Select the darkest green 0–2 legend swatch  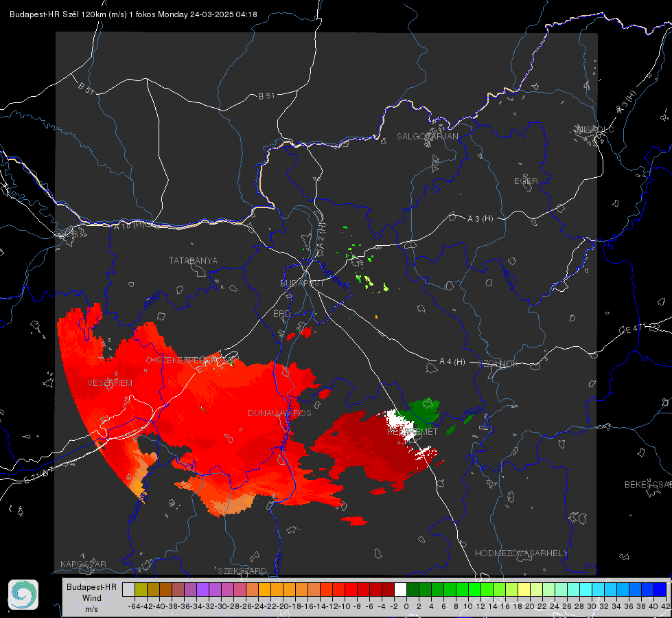(413, 589)
